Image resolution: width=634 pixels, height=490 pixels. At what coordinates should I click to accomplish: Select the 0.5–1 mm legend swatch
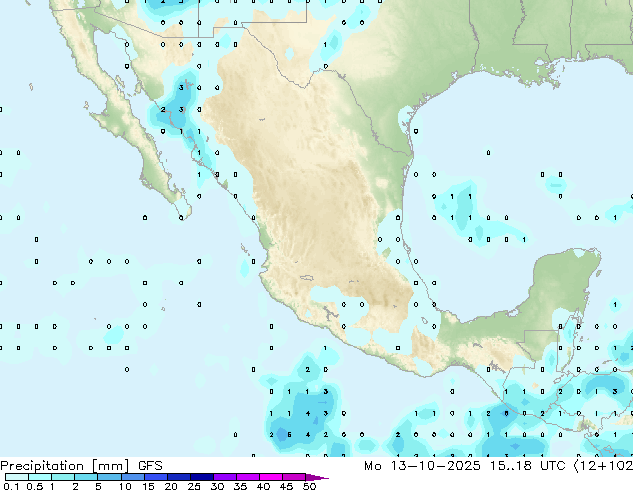40,477
